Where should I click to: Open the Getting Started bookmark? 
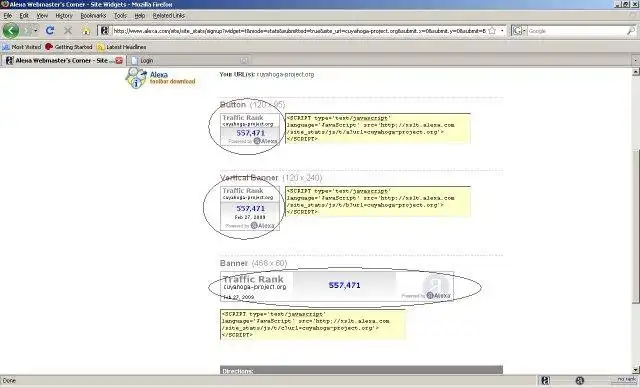[x=69, y=47]
